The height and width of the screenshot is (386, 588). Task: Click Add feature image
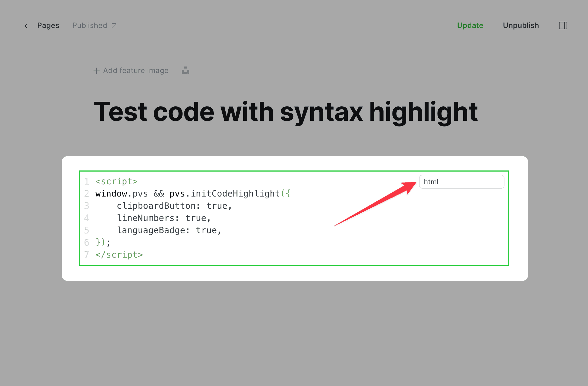(136, 70)
